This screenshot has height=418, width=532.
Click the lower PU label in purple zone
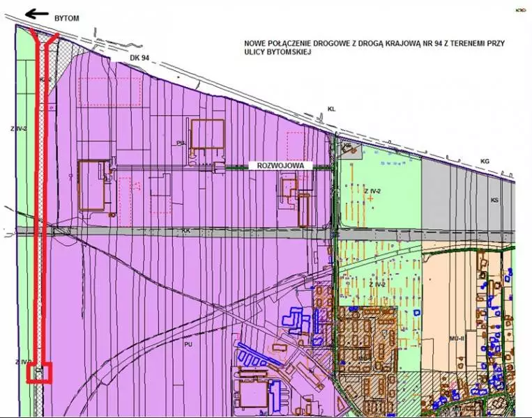(188, 344)
